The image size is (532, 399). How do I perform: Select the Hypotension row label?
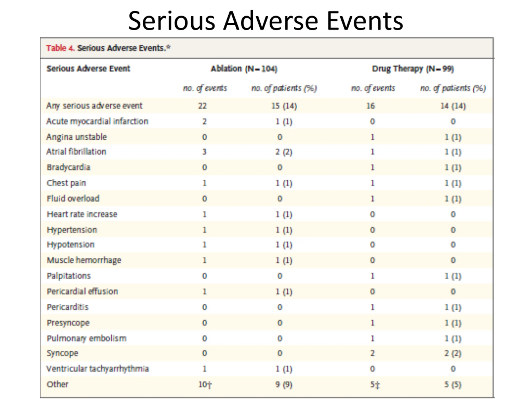[x=71, y=245]
